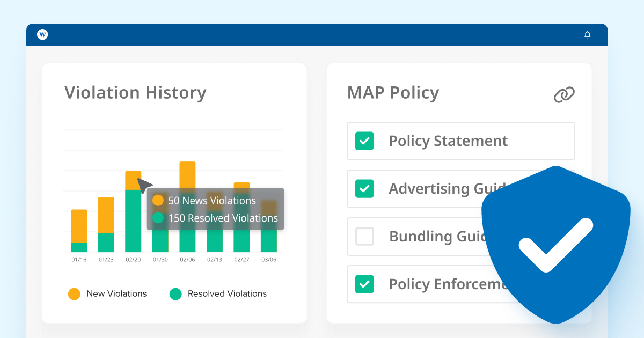Select the orange part of the 01/16 bar
The width and height of the screenshot is (644, 338).
coord(79,225)
